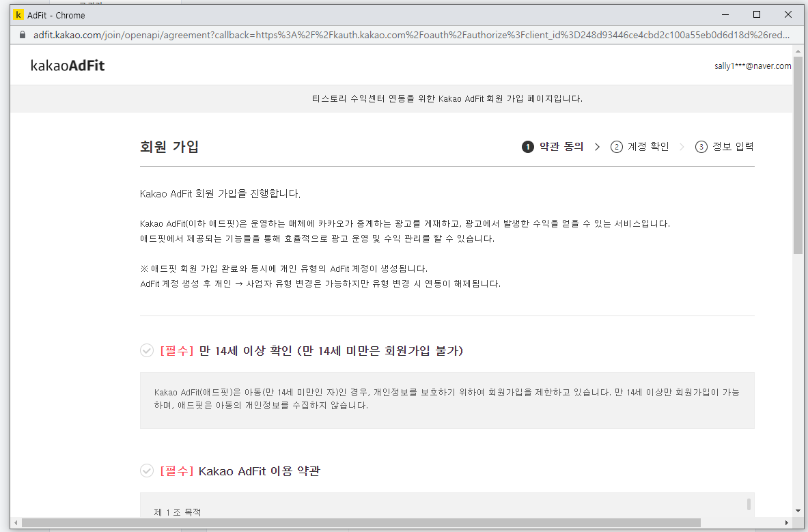
Task: Click the chevron between steps 1 and 2
Action: (x=597, y=147)
